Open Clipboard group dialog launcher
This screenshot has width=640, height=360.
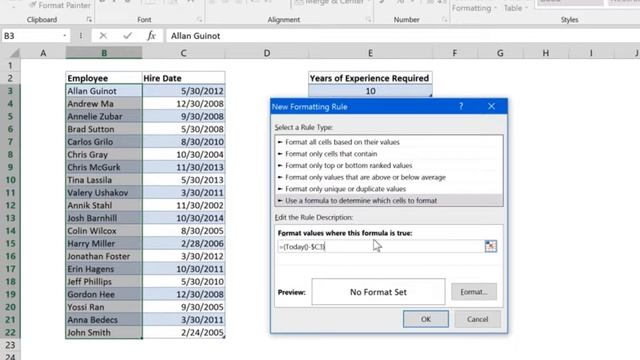pyautogui.click(x=89, y=20)
